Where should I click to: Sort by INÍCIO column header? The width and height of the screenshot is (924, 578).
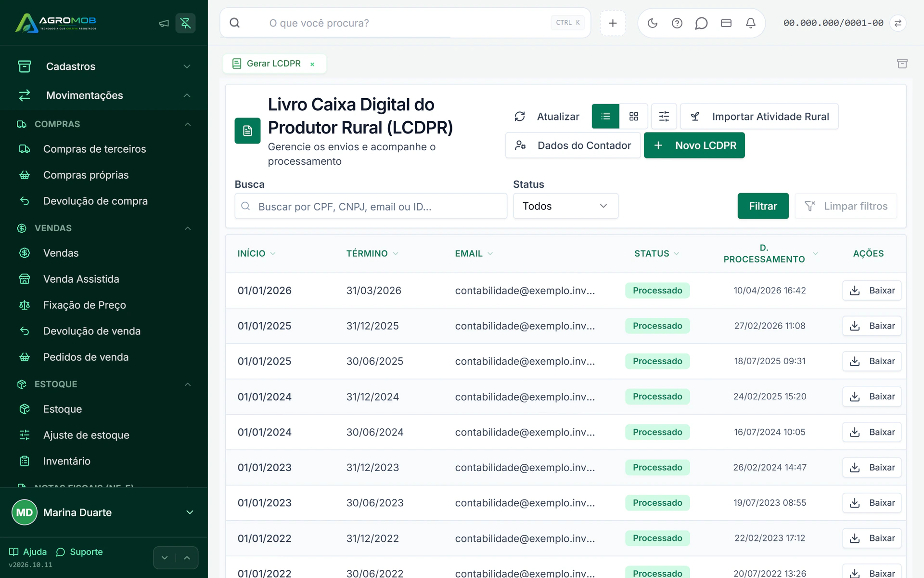click(x=256, y=253)
